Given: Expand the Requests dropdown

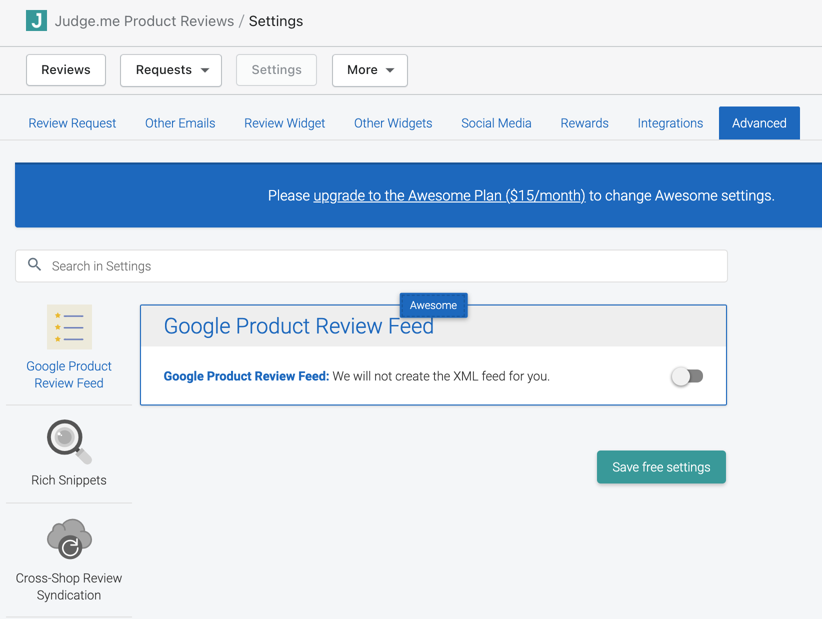Looking at the screenshot, I should click(171, 70).
